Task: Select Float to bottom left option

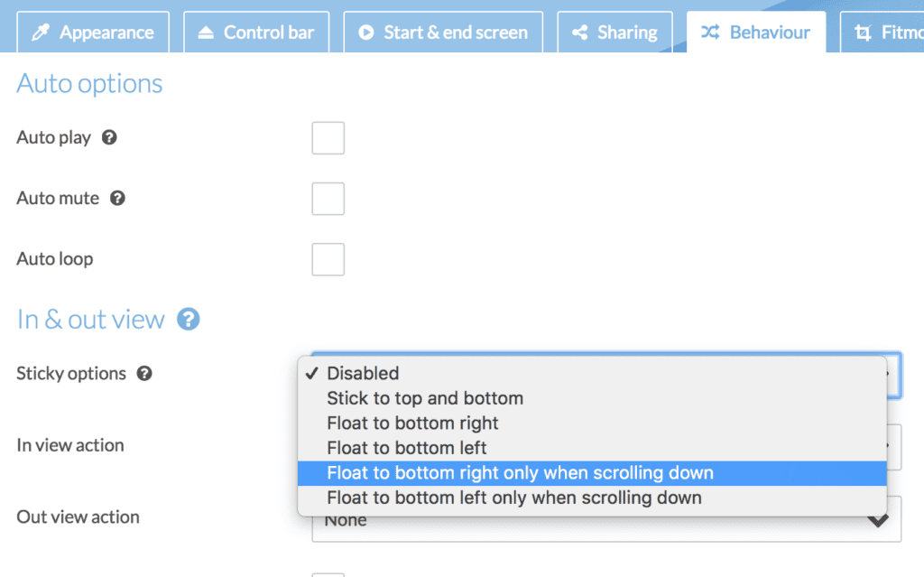Action: tap(407, 448)
